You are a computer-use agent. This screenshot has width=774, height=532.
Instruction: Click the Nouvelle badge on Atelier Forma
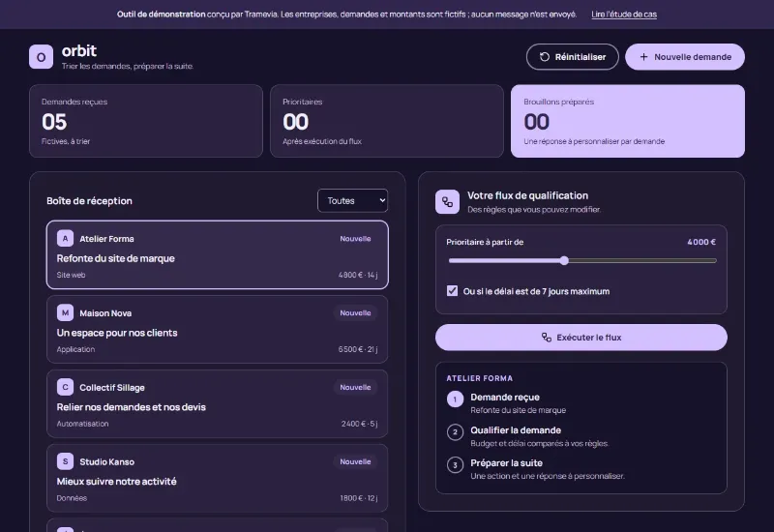(x=355, y=238)
